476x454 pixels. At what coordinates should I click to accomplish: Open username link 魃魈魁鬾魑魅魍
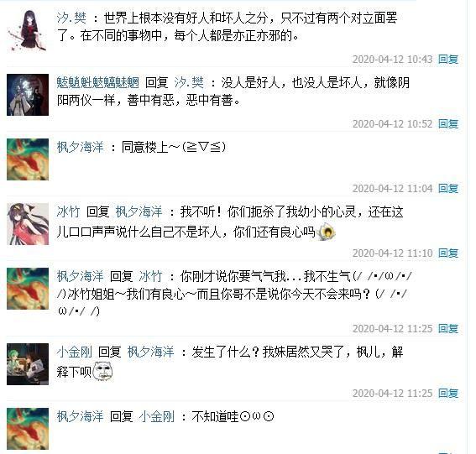click(x=97, y=82)
